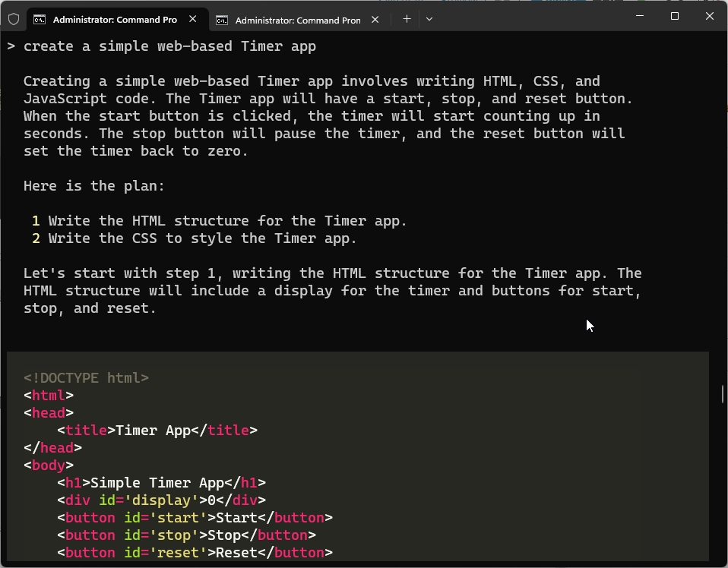This screenshot has height=568, width=728.
Task: Click the Command Prompt icon on the second tab
Action: pos(221,20)
